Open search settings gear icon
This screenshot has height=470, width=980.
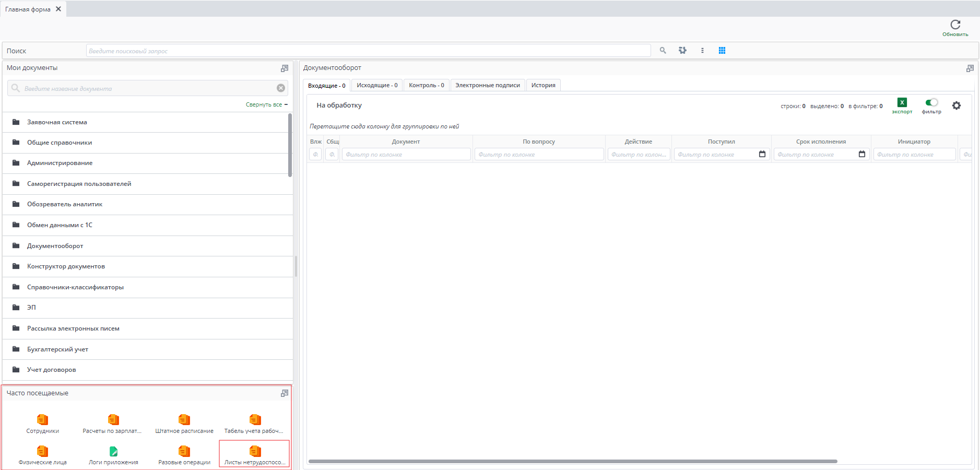coord(682,51)
